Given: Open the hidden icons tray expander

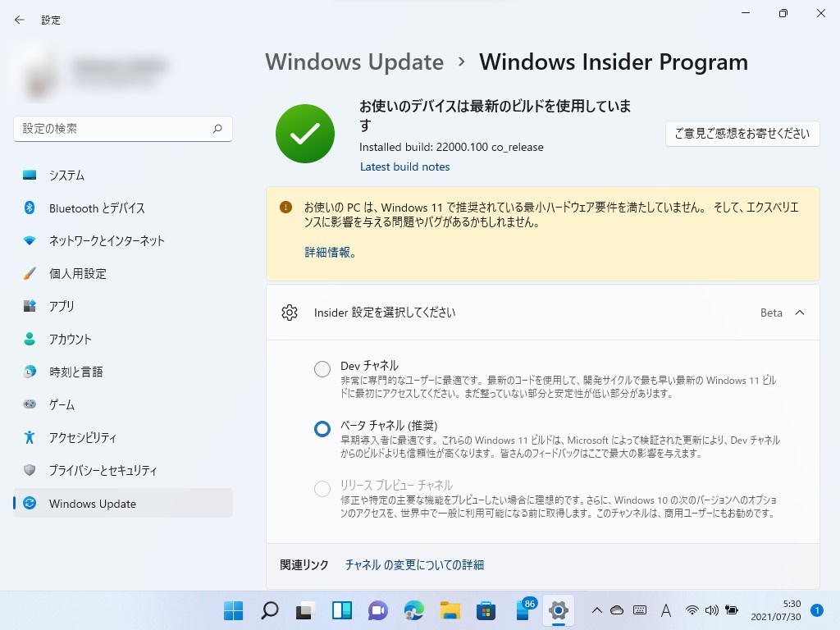Looking at the screenshot, I should tap(597, 610).
